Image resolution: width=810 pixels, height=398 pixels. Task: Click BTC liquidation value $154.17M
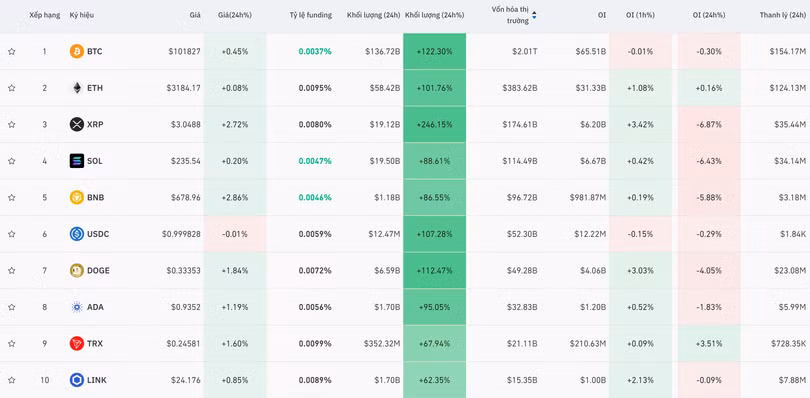coord(788,51)
